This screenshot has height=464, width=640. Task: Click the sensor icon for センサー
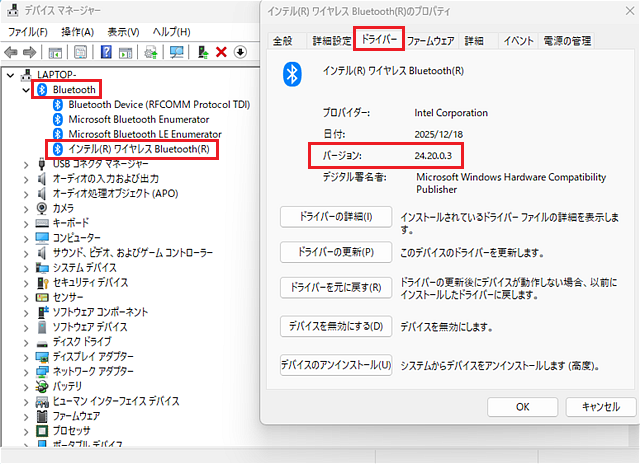tap(42, 297)
